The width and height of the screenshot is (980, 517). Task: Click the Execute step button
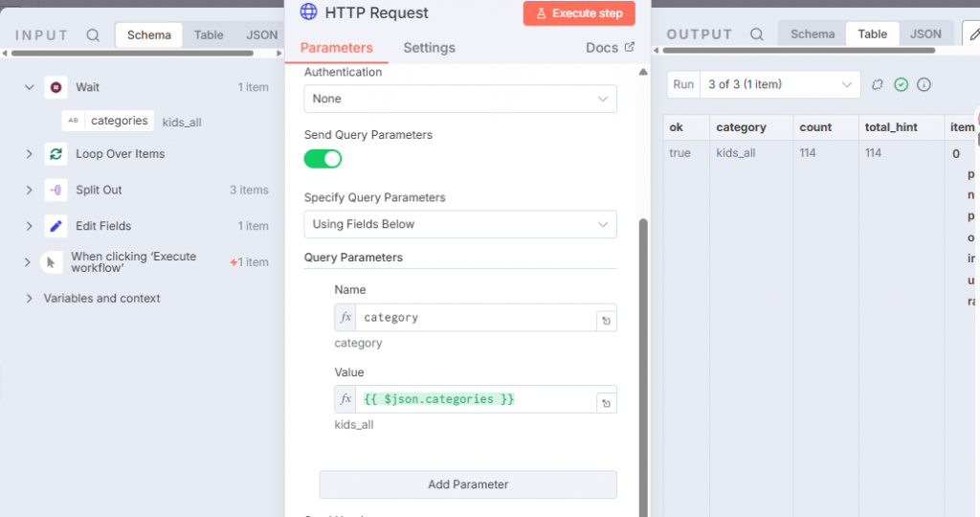[579, 13]
